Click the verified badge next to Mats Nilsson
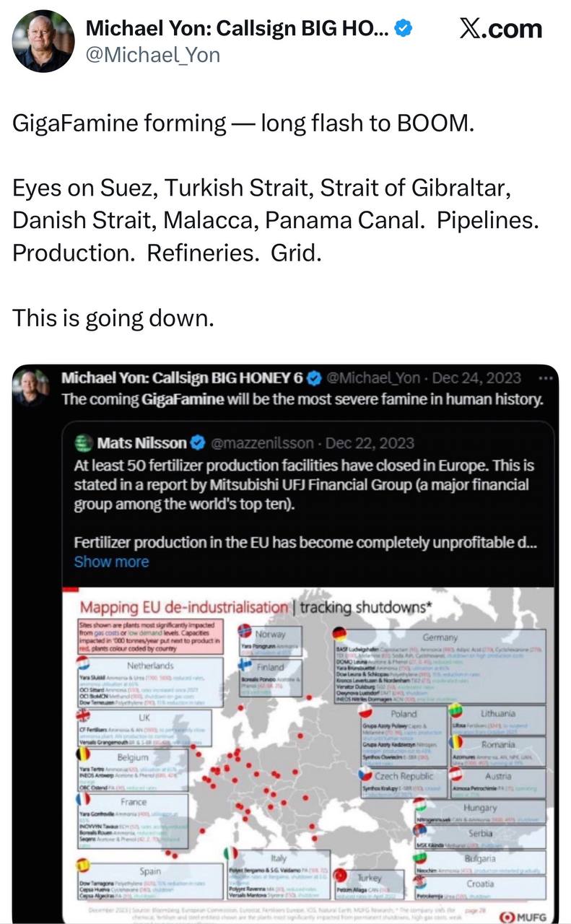The width and height of the screenshot is (571, 924). point(199,443)
